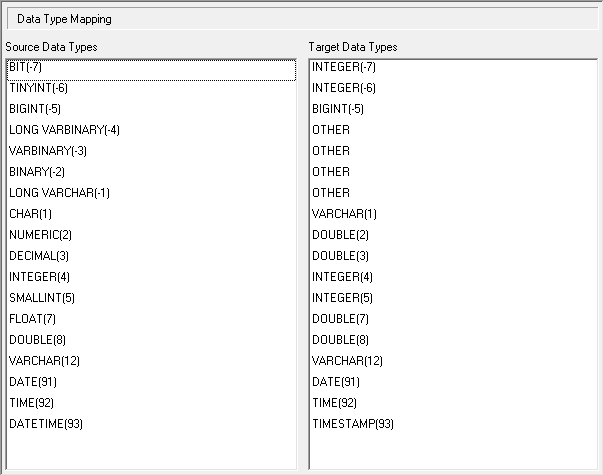The height and width of the screenshot is (475, 603).
Task: Open target BIGINT(-5) mapping cell
Action: click(338, 109)
